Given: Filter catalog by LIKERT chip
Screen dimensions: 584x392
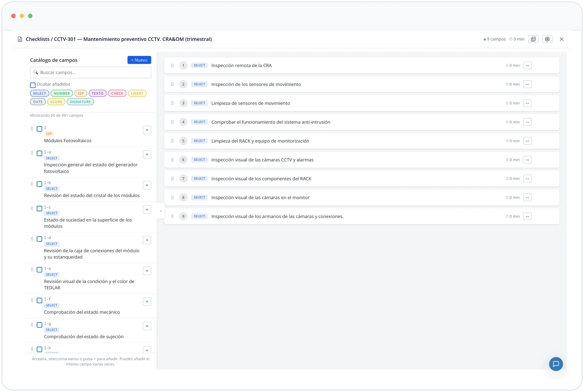Looking at the screenshot, I should point(137,93).
